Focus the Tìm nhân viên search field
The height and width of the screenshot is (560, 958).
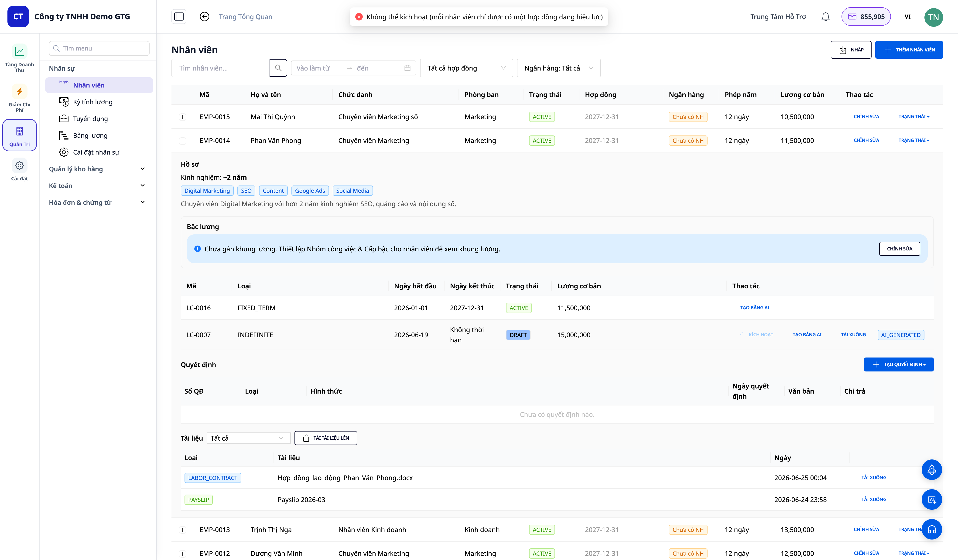[x=220, y=68]
